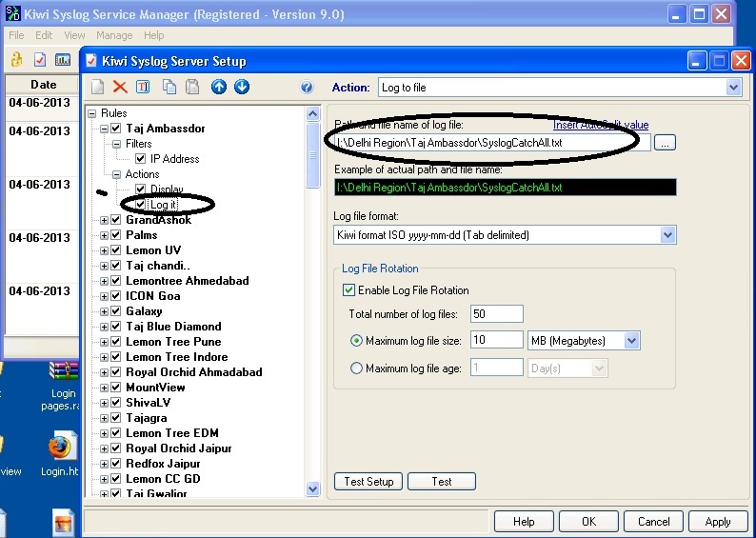Click the rules tree scrollbar thumb
This screenshot has width=756, height=538.
[x=313, y=155]
